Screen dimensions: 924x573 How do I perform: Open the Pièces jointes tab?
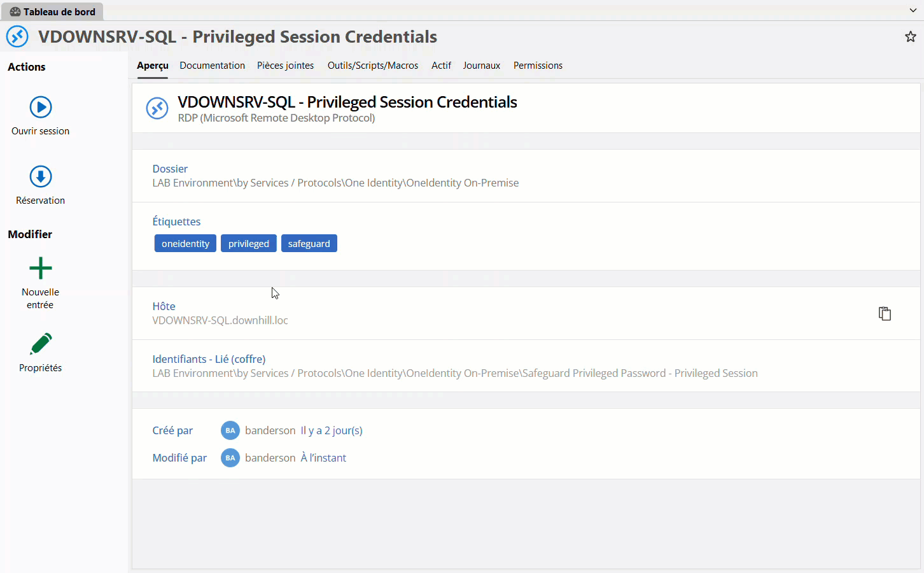pos(285,66)
